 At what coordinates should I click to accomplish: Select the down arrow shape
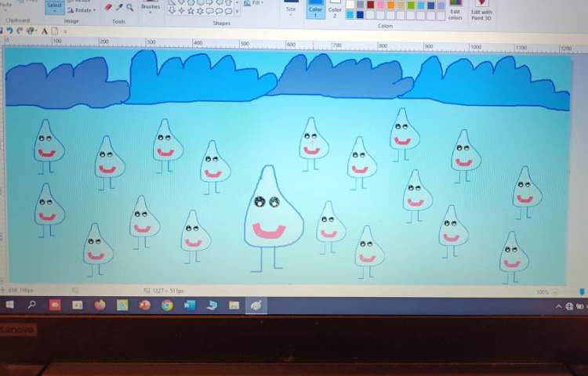172,11
